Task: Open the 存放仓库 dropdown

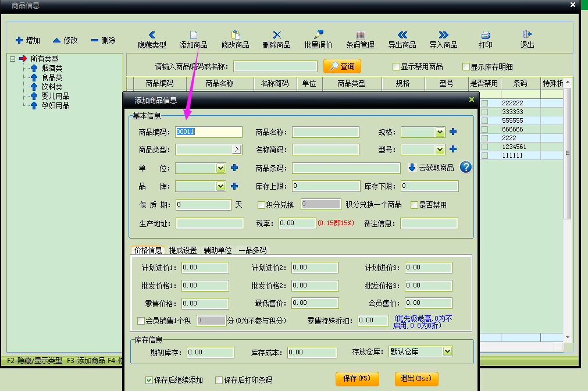Action: [x=447, y=351]
